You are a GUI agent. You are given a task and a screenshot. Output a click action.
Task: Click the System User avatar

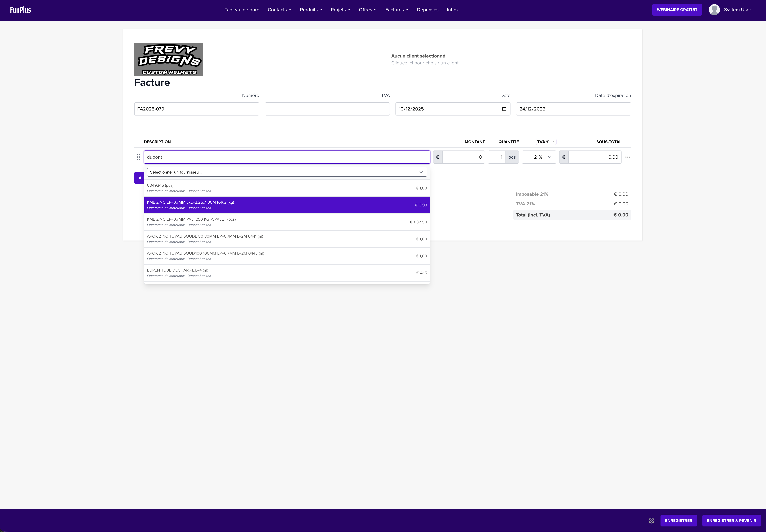coord(714,10)
